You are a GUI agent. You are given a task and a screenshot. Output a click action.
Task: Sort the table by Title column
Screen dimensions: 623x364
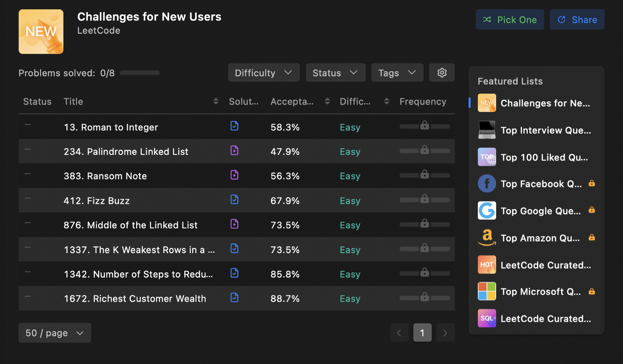tap(216, 101)
